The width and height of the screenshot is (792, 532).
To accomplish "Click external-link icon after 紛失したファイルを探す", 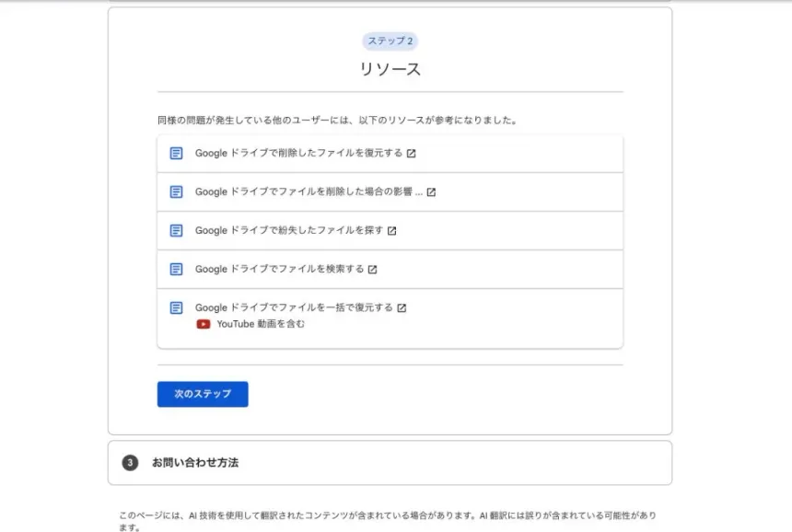I will (x=391, y=231).
